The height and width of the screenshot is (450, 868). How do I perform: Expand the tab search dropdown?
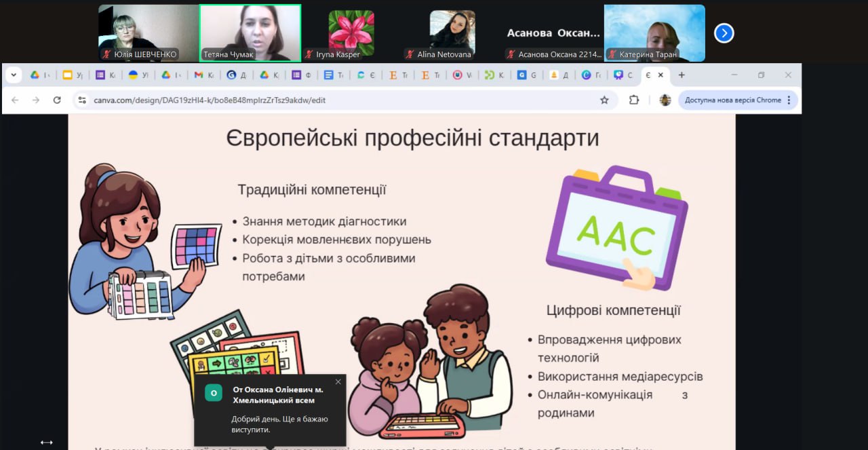pyautogui.click(x=14, y=75)
